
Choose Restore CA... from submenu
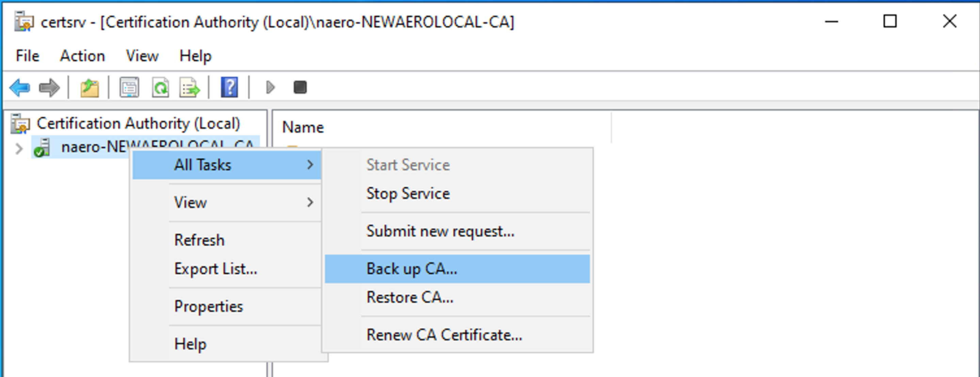(410, 297)
